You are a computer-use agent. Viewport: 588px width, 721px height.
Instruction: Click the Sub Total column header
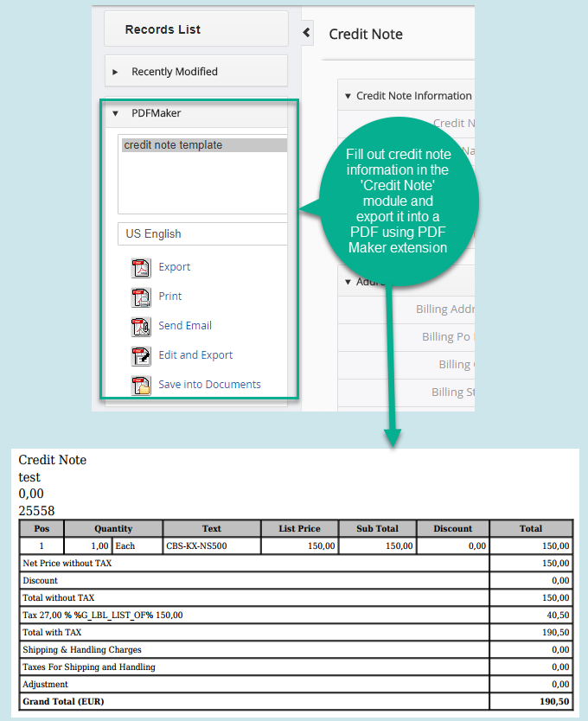(x=377, y=529)
